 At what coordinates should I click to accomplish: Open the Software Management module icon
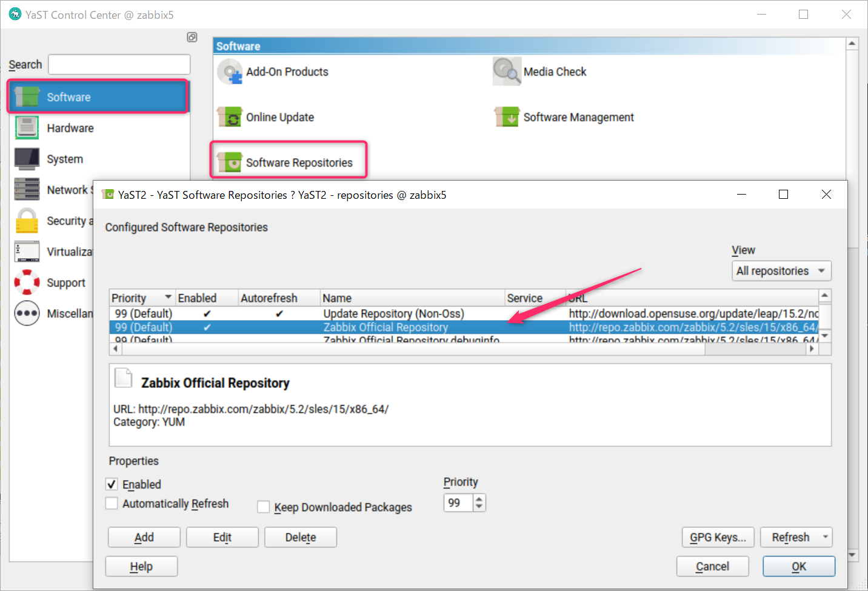(x=507, y=116)
